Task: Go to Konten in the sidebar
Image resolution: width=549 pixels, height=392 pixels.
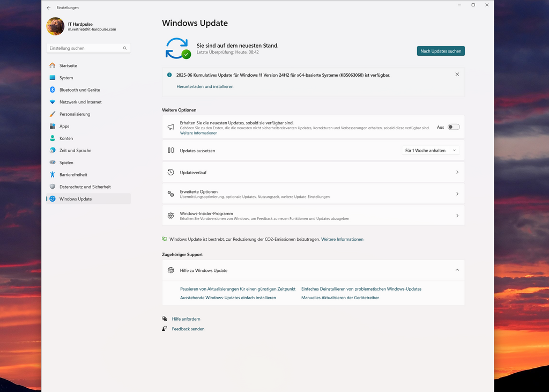Action: point(66,138)
